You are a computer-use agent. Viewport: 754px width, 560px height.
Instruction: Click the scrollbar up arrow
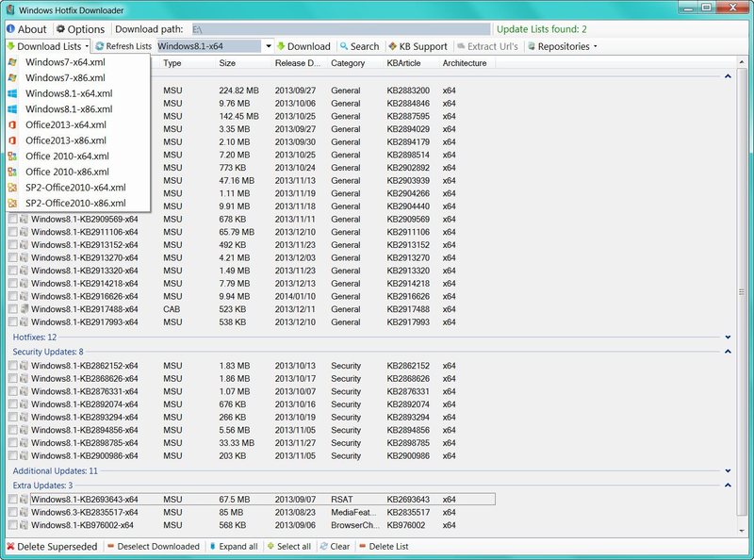point(742,62)
